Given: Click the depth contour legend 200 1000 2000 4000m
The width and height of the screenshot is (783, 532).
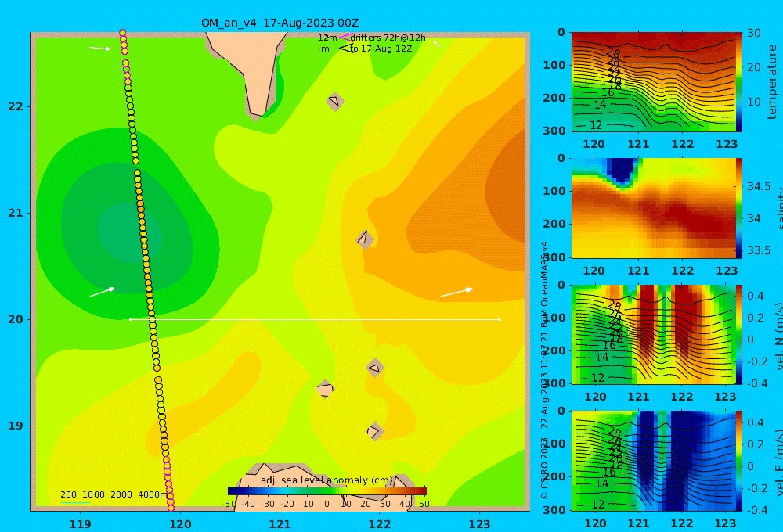Looking at the screenshot, I should [114, 494].
